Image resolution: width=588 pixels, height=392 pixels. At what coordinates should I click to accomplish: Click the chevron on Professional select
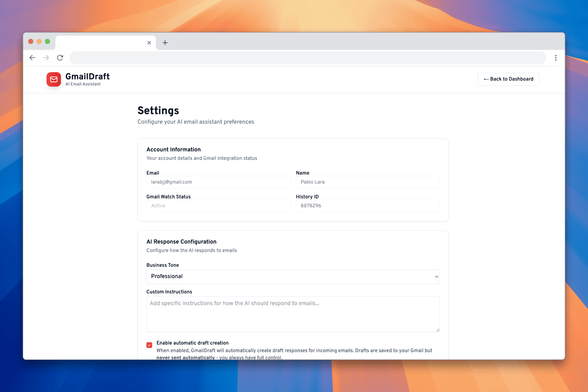[436, 277]
